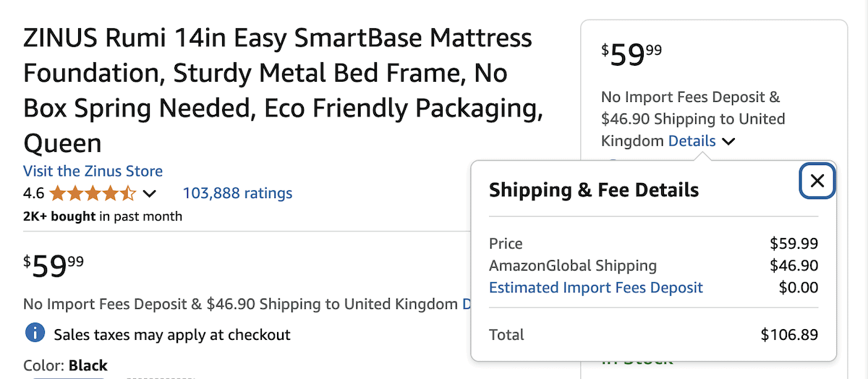Click the $46.90 AmazonGlobal shipping amount

[x=794, y=265]
